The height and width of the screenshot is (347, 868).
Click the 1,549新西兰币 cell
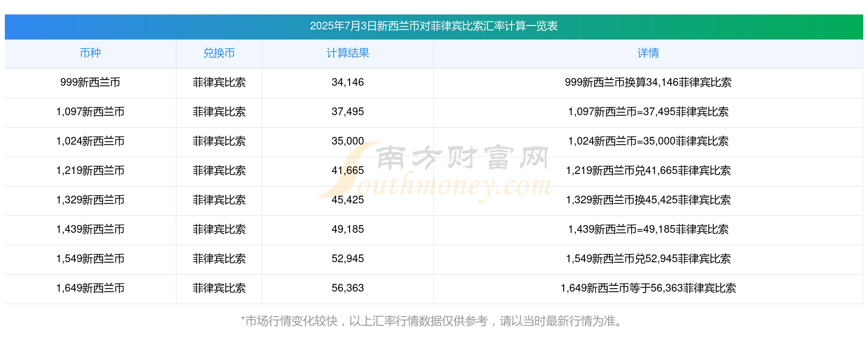coord(90,259)
